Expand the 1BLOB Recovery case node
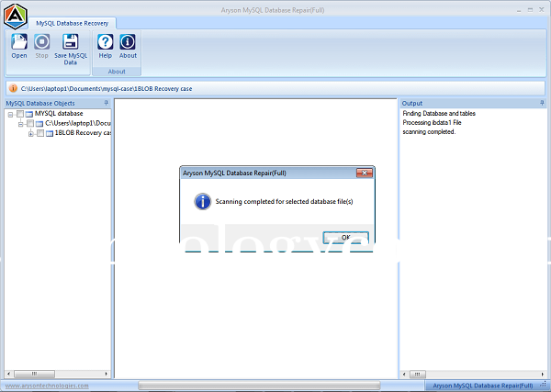This screenshot has height=392, width=551. pyautogui.click(x=31, y=133)
